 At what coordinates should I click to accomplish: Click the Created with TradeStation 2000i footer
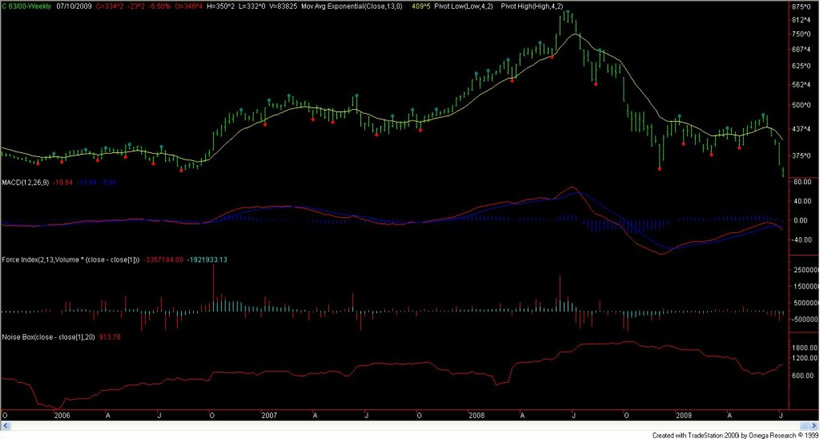tap(733, 434)
